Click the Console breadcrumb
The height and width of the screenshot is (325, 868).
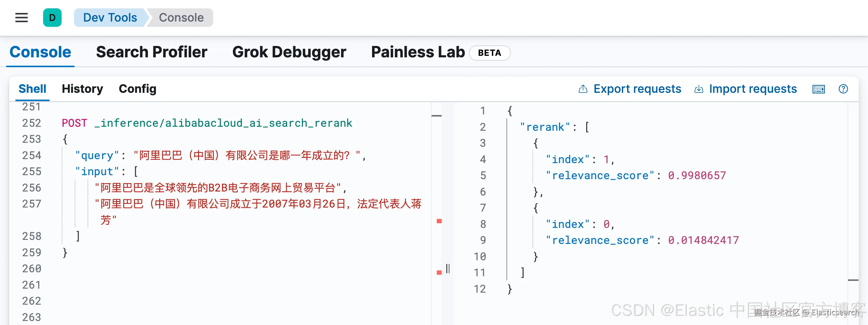pyautogui.click(x=181, y=18)
